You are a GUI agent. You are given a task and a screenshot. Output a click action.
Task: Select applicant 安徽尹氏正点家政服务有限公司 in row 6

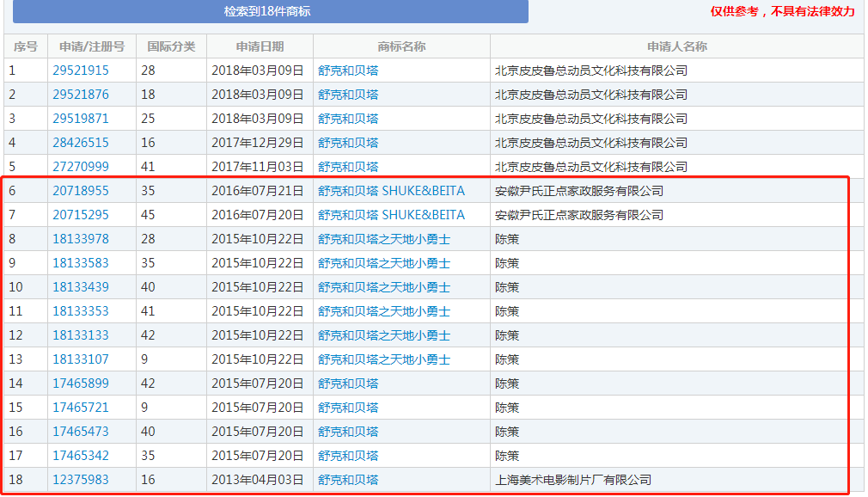579,191
